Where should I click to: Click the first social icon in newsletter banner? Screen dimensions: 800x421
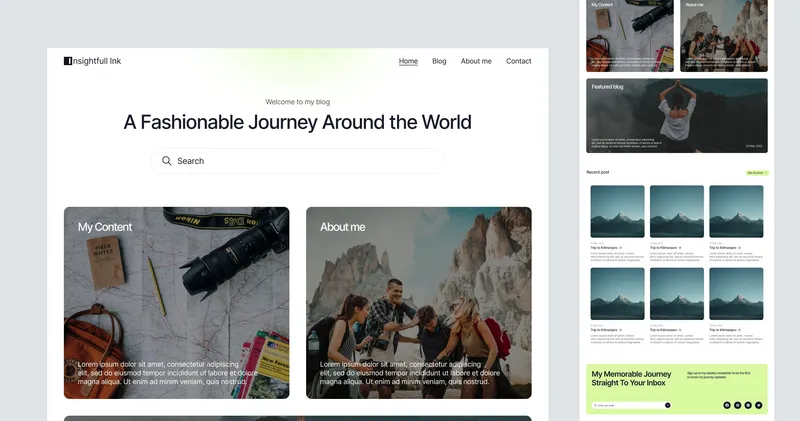click(727, 405)
